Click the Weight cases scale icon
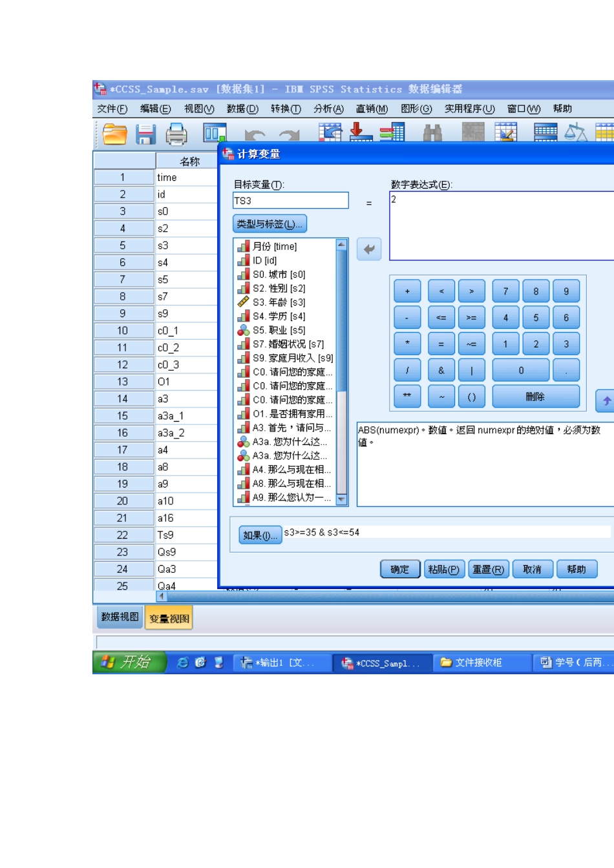614x868 pixels. coord(575,132)
